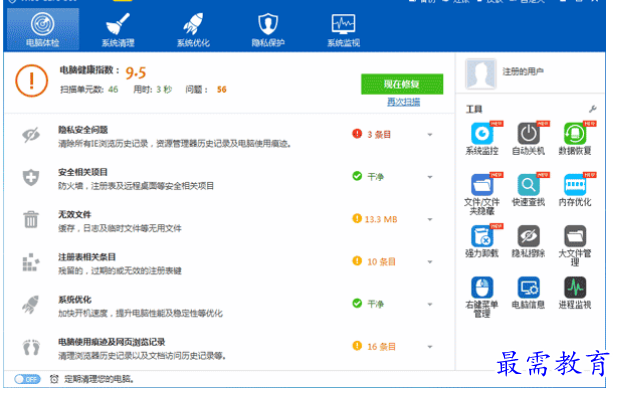Toggle the 定期清理您的电脑 OFF switch
The image size is (618, 395).
[27, 379]
